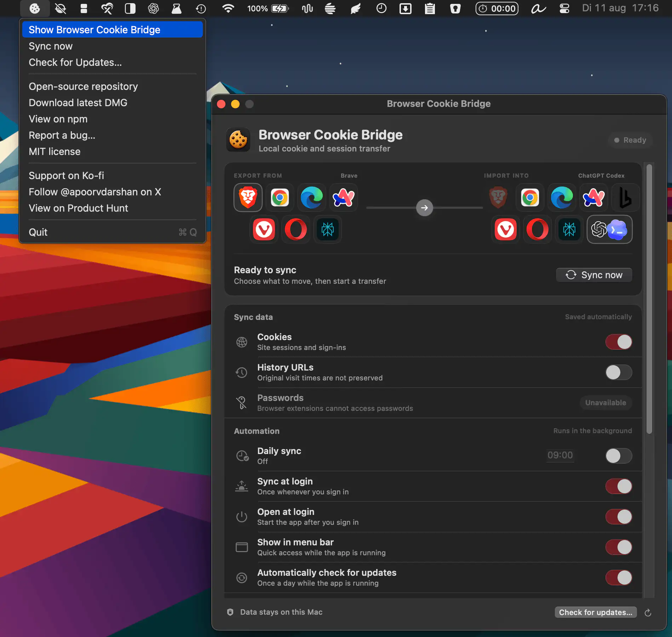The height and width of the screenshot is (637, 672).
Task: Enable the History URLs toggle
Action: [619, 372]
